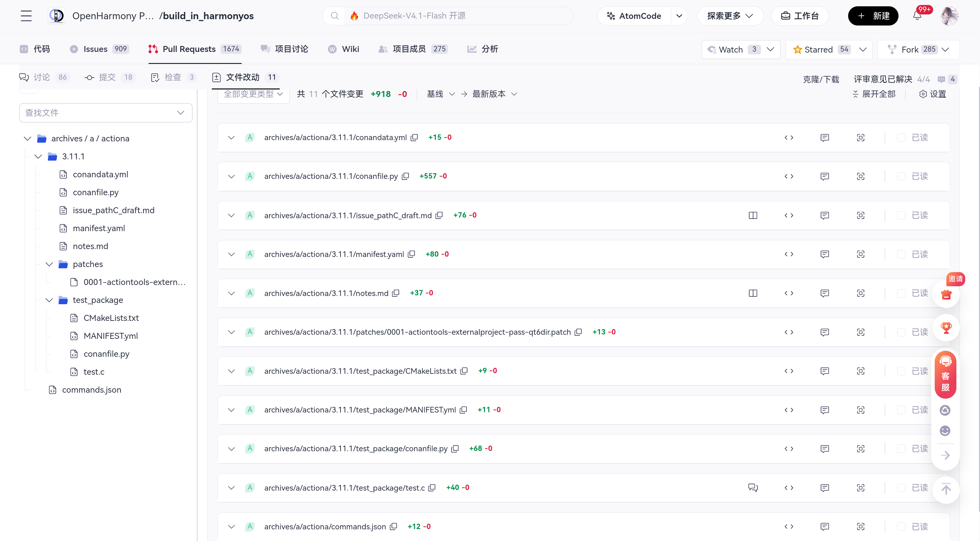
Task: View source of commands.json diff
Action: (789, 527)
